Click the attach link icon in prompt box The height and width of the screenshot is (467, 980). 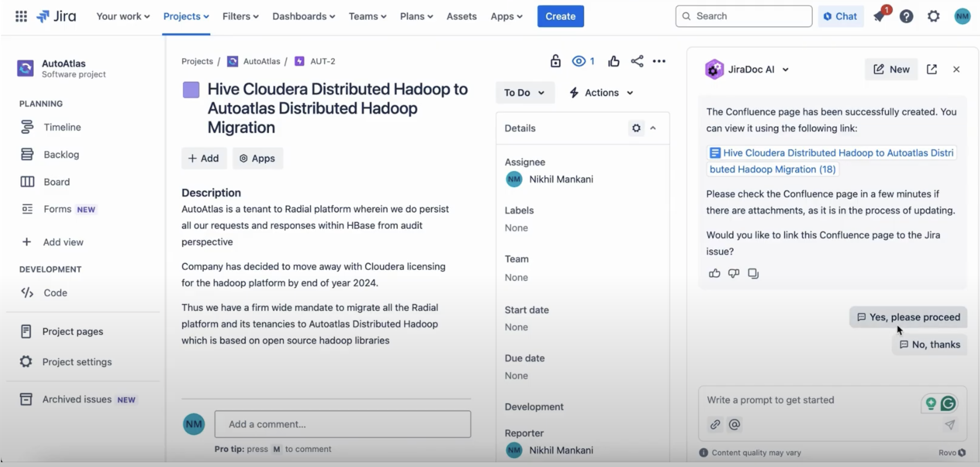coord(715,424)
